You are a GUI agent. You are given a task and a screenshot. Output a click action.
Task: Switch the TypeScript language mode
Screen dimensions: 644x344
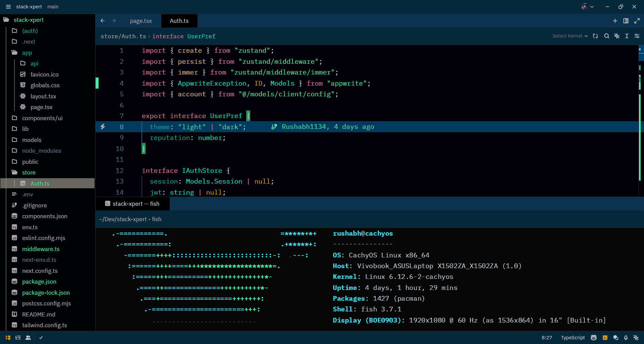(573, 338)
